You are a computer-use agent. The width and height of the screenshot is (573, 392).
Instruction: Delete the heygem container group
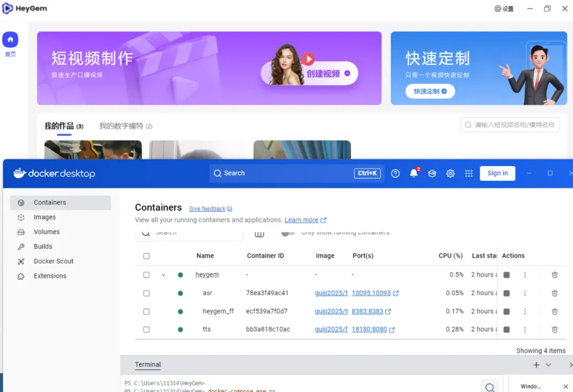pyautogui.click(x=554, y=275)
